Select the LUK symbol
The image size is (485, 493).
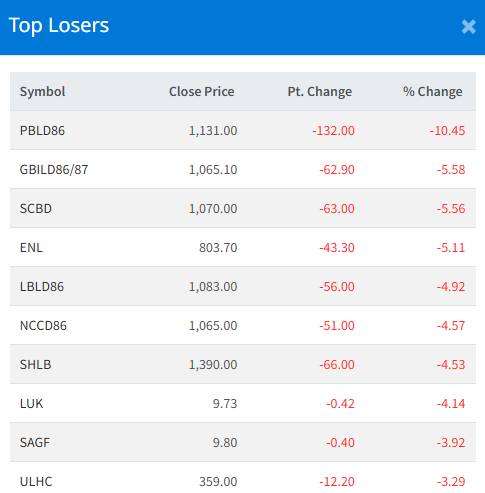pos(31,403)
